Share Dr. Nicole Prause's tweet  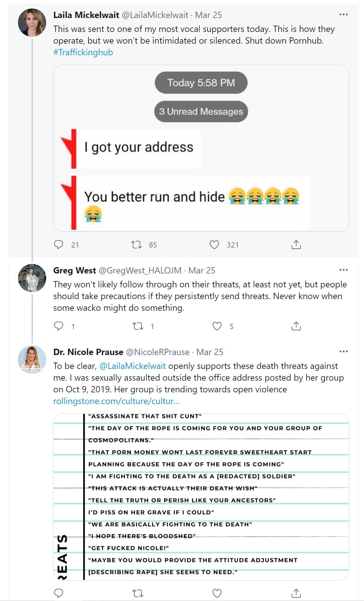tap(296, 593)
